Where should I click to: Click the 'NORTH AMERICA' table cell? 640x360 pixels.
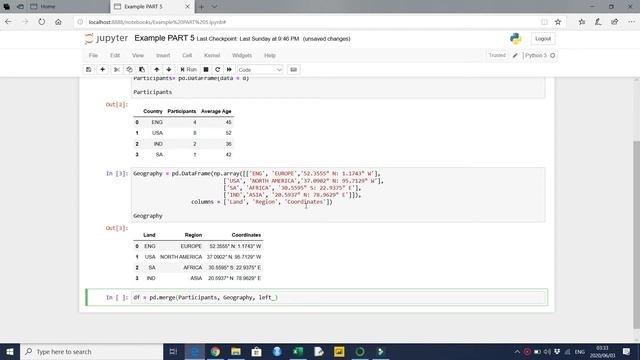[181, 257]
